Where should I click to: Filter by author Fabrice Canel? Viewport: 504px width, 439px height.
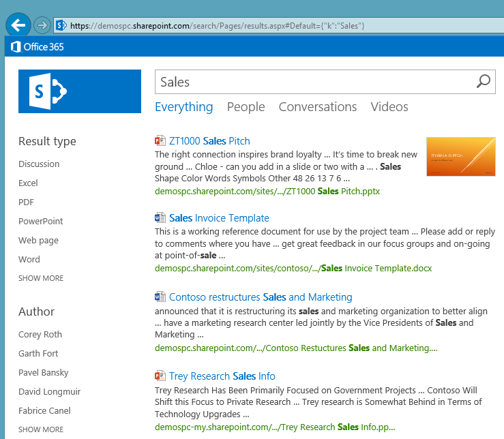44,411
